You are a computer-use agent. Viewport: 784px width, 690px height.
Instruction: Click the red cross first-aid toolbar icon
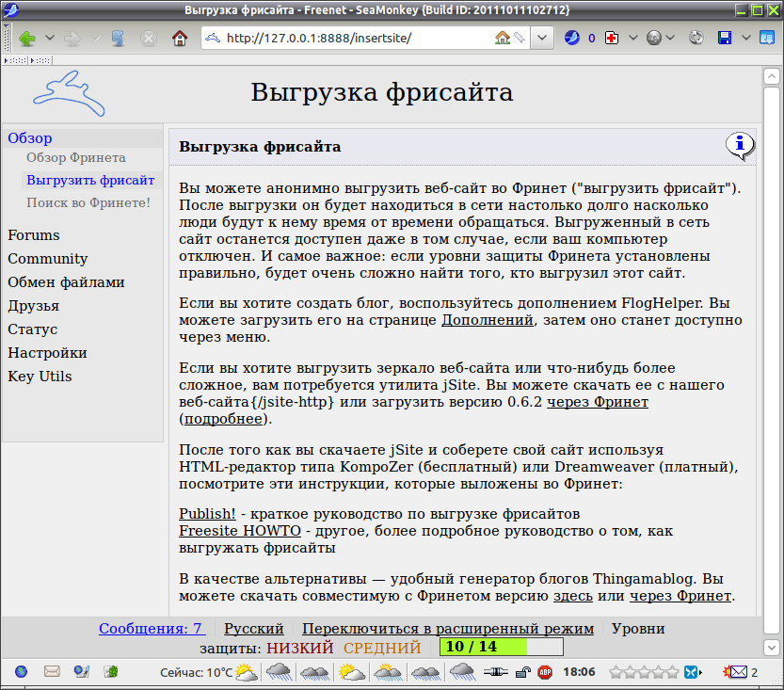click(612, 38)
